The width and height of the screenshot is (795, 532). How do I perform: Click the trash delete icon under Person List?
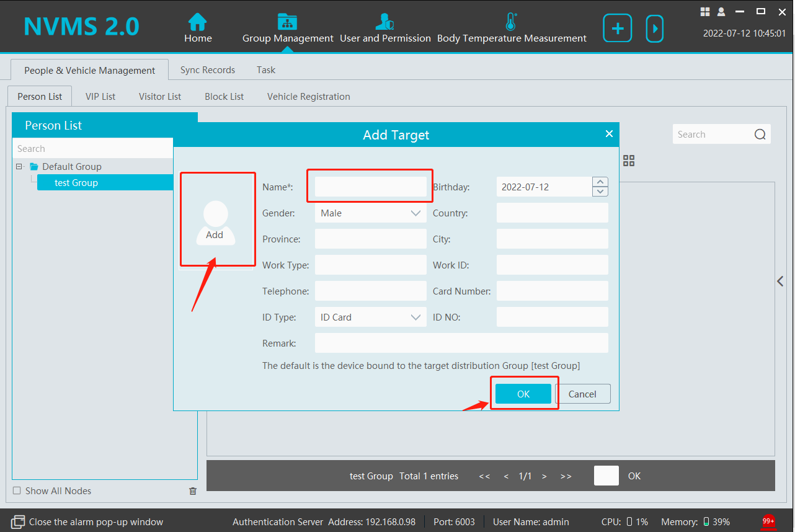point(193,491)
